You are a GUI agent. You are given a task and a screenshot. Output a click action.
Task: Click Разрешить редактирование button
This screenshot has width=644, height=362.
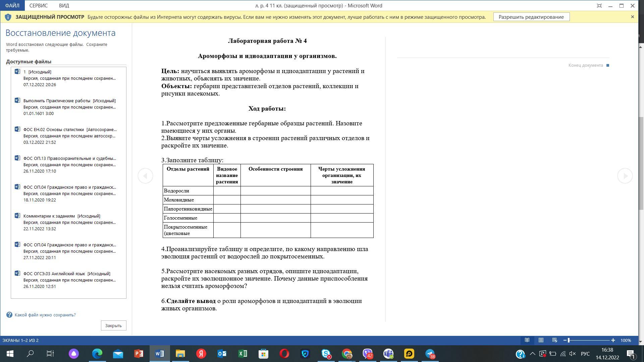click(x=531, y=17)
